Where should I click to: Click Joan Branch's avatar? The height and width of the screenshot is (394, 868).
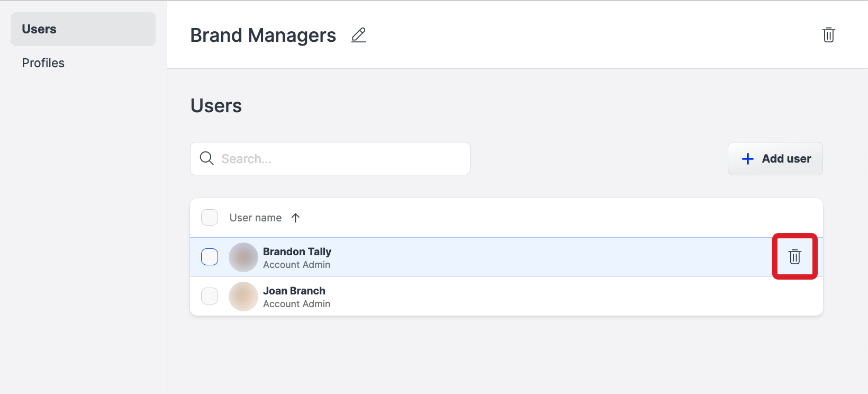[x=243, y=297]
